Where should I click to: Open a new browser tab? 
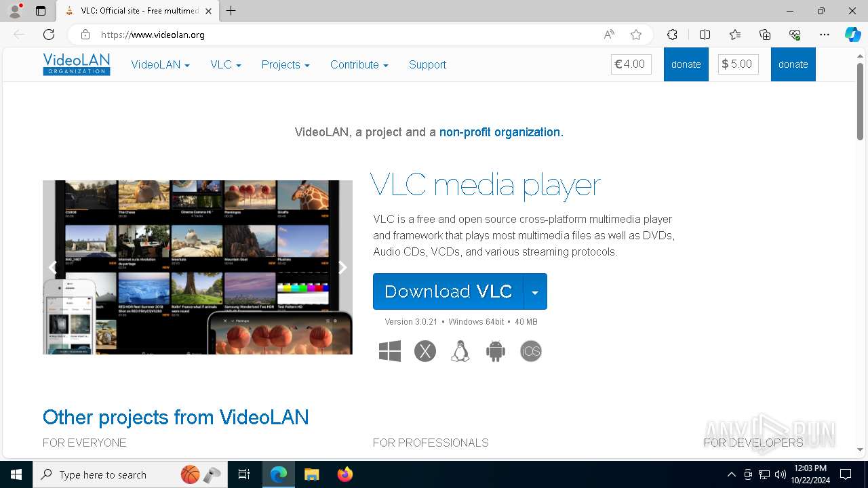coord(231,11)
